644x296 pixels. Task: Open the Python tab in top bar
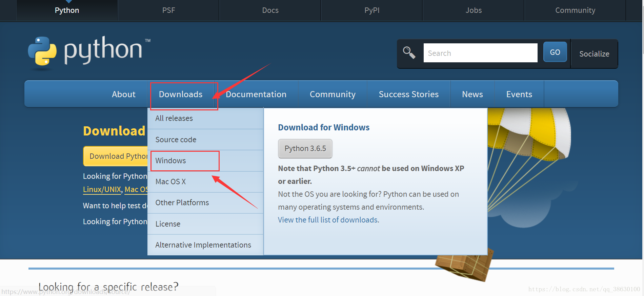(x=67, y=10)
